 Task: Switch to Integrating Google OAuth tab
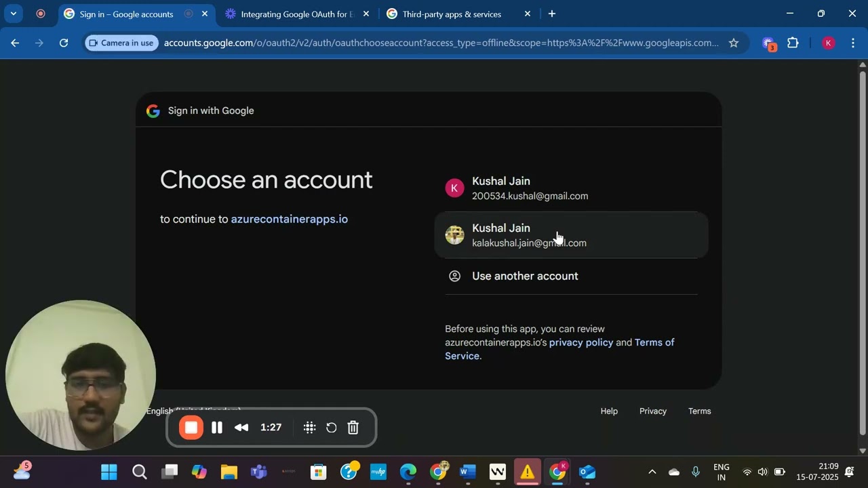tap(296, 14)
